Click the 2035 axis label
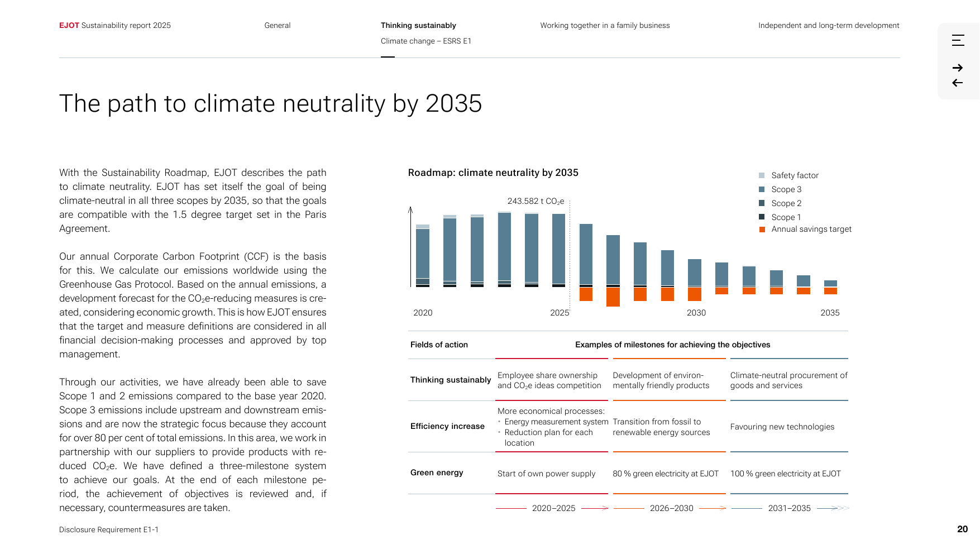 (830, 313)
